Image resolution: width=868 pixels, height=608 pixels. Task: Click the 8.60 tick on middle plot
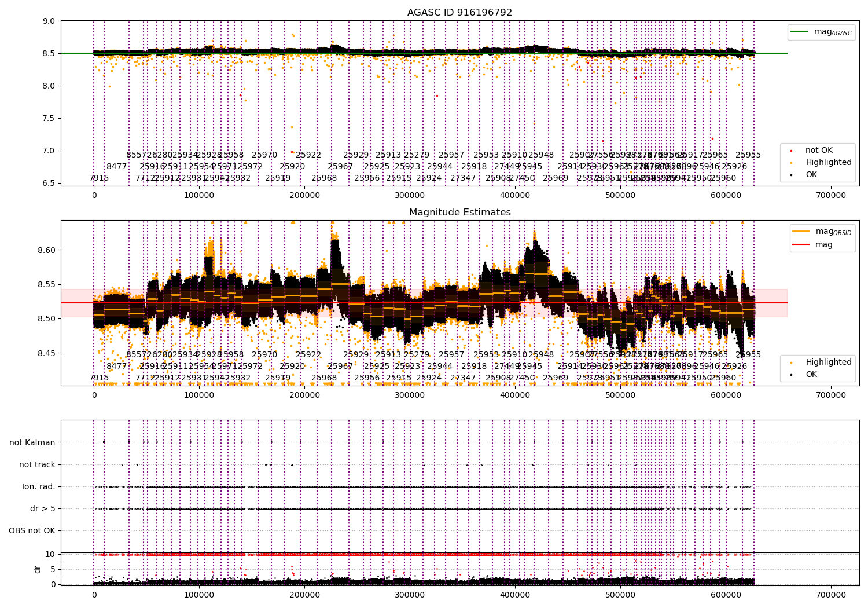click(47, 251)
